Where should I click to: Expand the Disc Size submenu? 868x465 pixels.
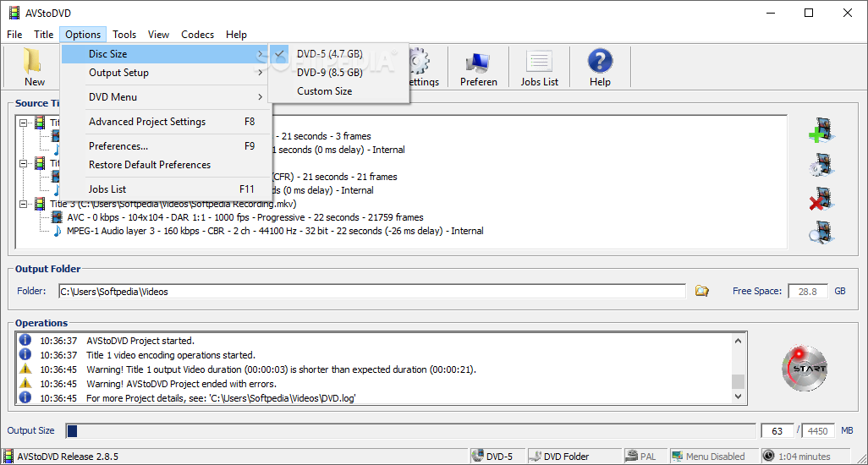click(165, 53)
